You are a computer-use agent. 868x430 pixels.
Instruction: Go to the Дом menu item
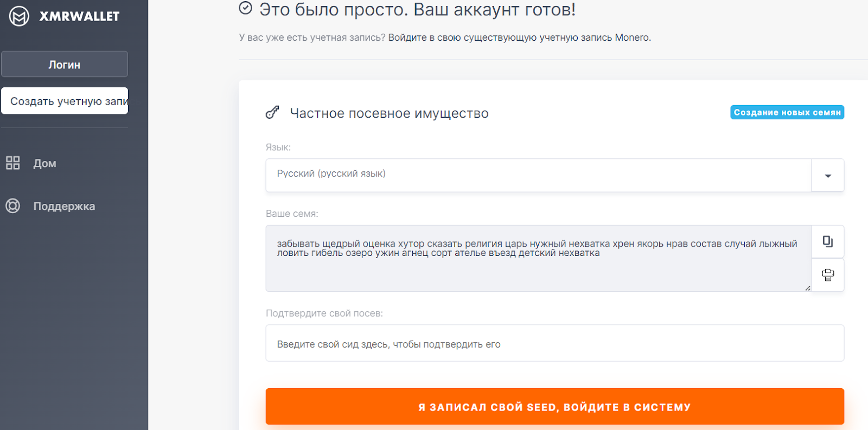tap(44, 163)
